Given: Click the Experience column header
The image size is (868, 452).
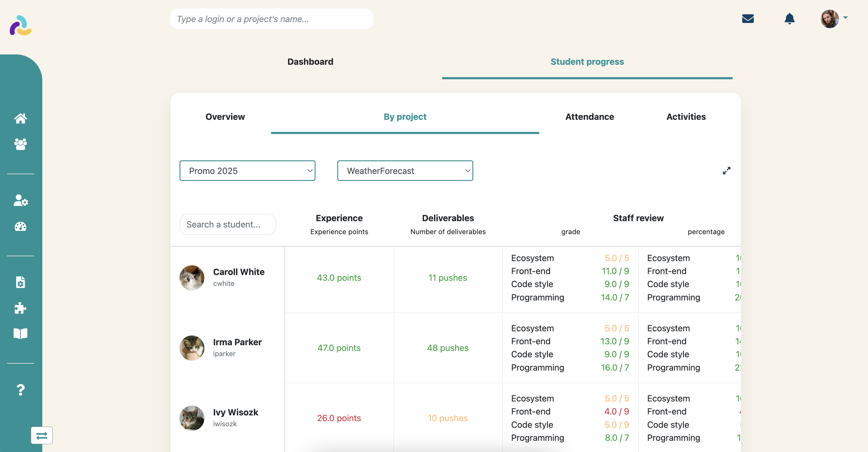Looking at the screenshot, I should (x=339, y=218).
